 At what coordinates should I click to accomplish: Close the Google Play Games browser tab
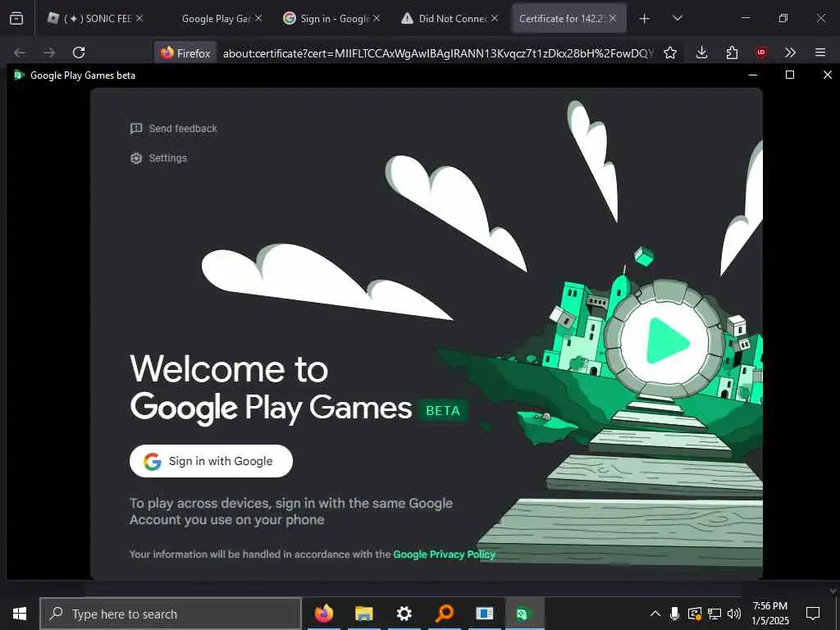tap(258, 18)
